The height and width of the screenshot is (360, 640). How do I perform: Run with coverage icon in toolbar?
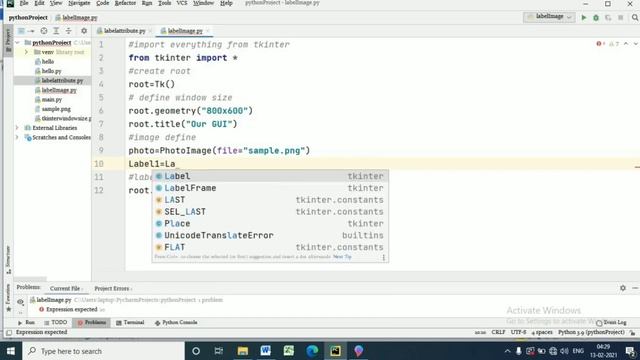point(608,18)
